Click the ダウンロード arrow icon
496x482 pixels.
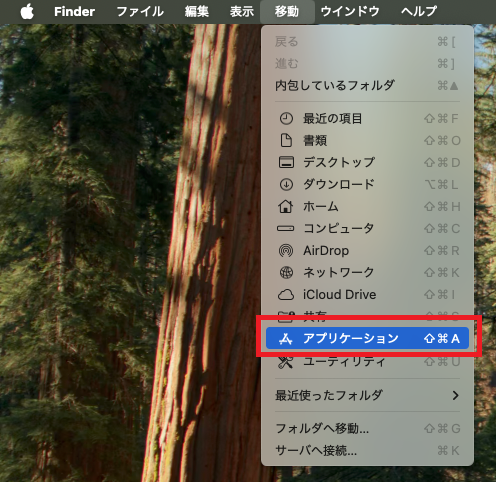pos(286,184)
